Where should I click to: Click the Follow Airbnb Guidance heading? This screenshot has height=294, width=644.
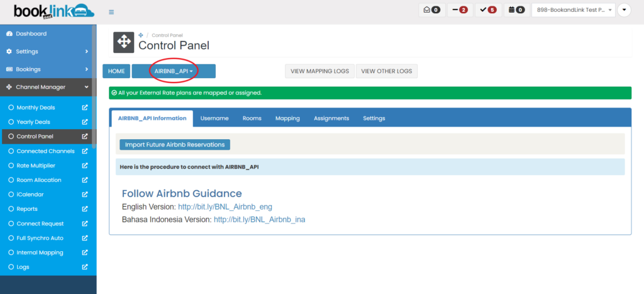click(182, 194)
